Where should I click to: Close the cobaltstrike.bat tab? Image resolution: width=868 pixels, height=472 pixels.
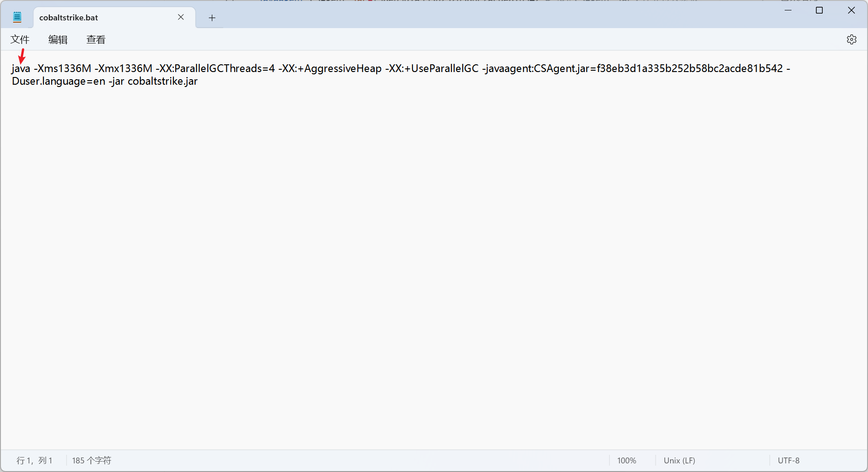pos(181,17)
